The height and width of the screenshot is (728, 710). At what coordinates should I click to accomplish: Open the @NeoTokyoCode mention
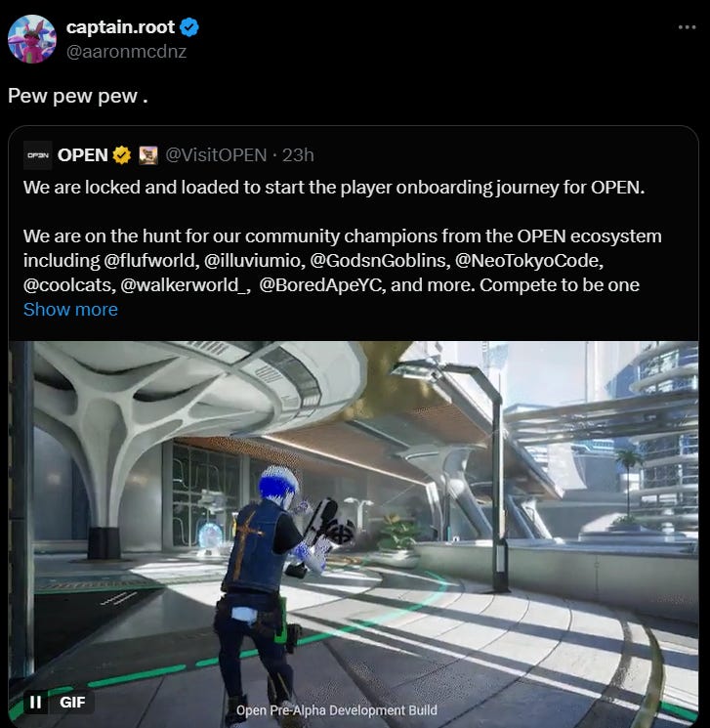pyautogui.click(x=528, y=261)
